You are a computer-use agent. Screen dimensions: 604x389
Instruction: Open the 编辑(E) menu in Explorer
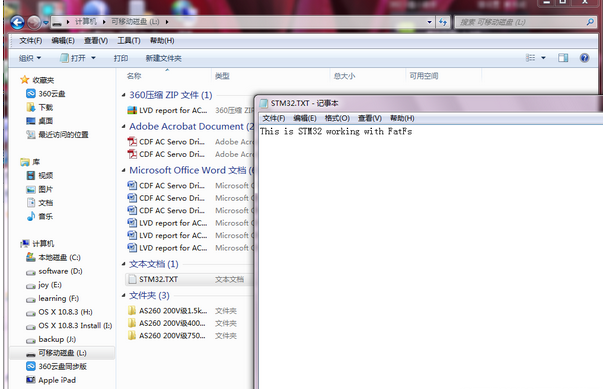(63, 40)
